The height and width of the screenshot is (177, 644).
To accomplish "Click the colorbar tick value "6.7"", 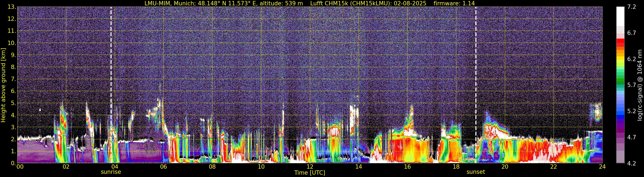I will pyautogui.click(x=632, y=33).
